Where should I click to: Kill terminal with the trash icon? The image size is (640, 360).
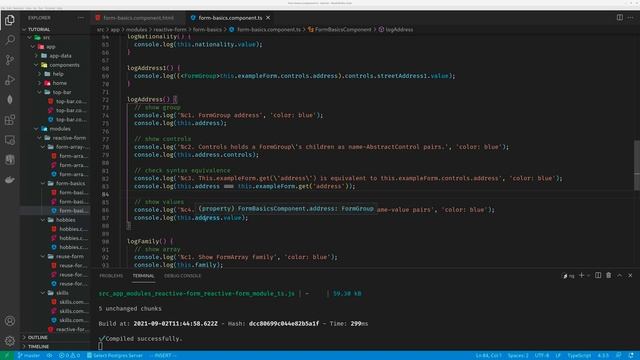(609, 276)
